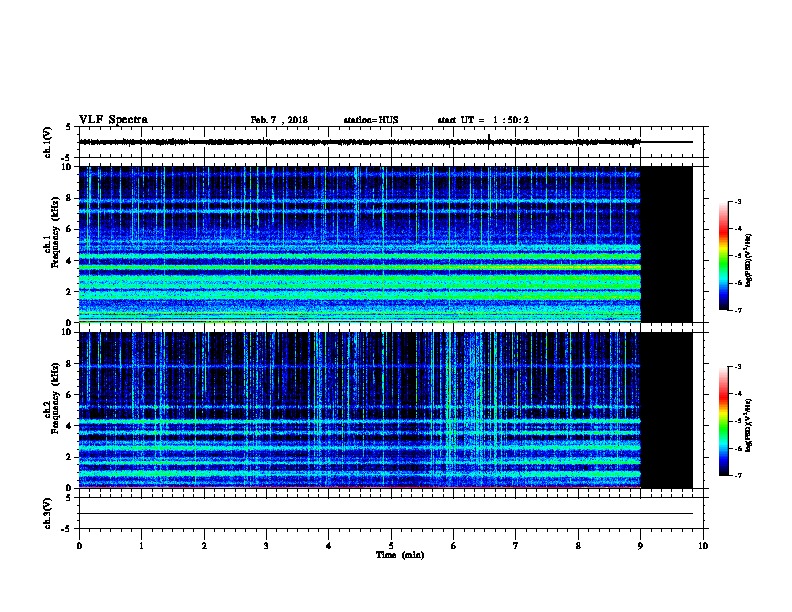Image resolution: width=792 pixels, height=612 pixels.
Task: Click the ch.1 frequency tick label "8"
Action: (x=70, y=198)
